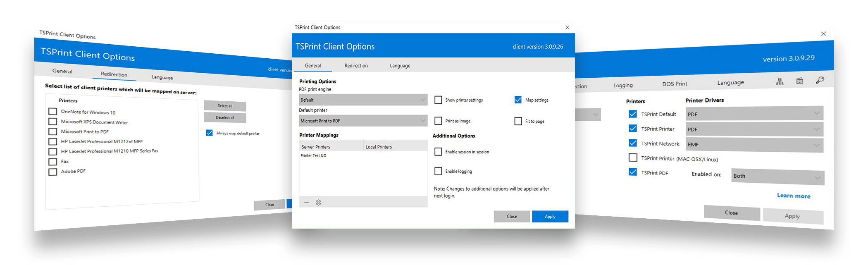Uncheck Always map default printer
Image resolution: width=868 pixels, height=265 pixels.
(x=209, y=133)
